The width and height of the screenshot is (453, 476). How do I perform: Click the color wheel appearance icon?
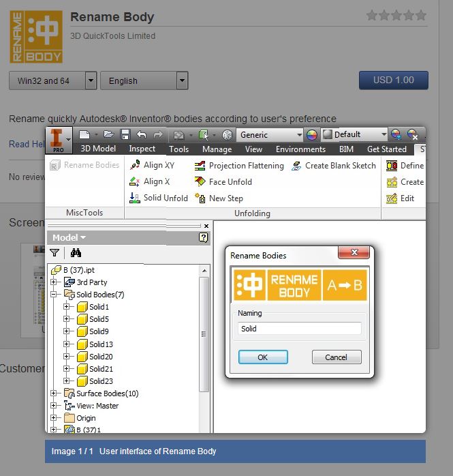[312, 135]
